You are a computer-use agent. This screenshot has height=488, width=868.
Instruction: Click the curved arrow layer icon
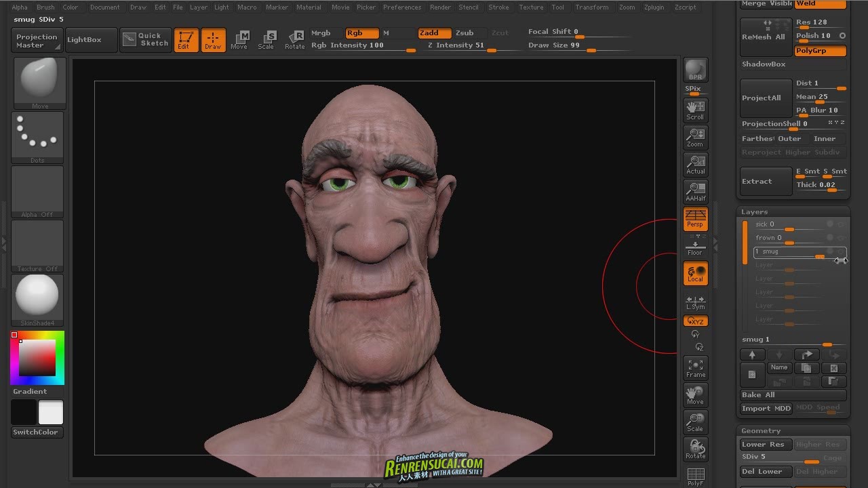coord(806,354)
